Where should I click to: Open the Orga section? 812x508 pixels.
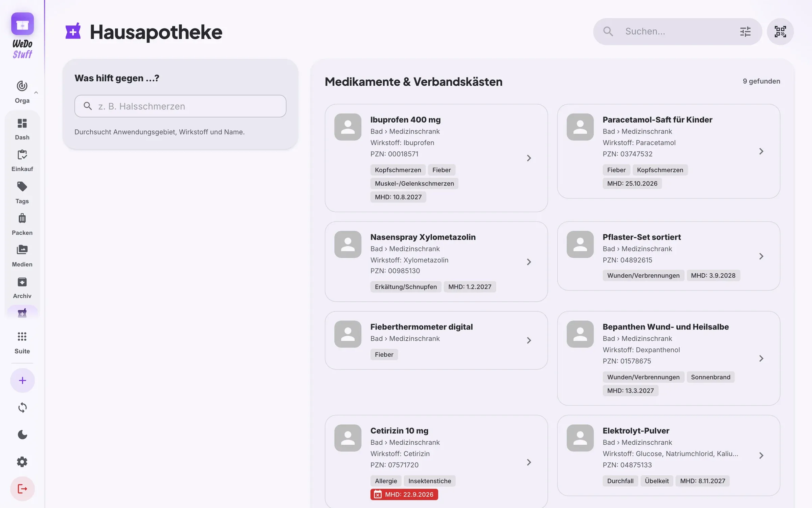point(22,92)
